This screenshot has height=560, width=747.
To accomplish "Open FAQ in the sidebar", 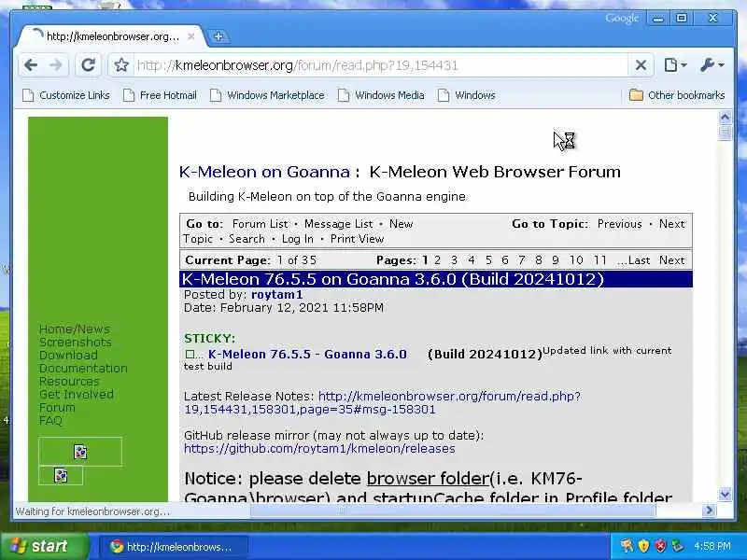I will point(50,421).
